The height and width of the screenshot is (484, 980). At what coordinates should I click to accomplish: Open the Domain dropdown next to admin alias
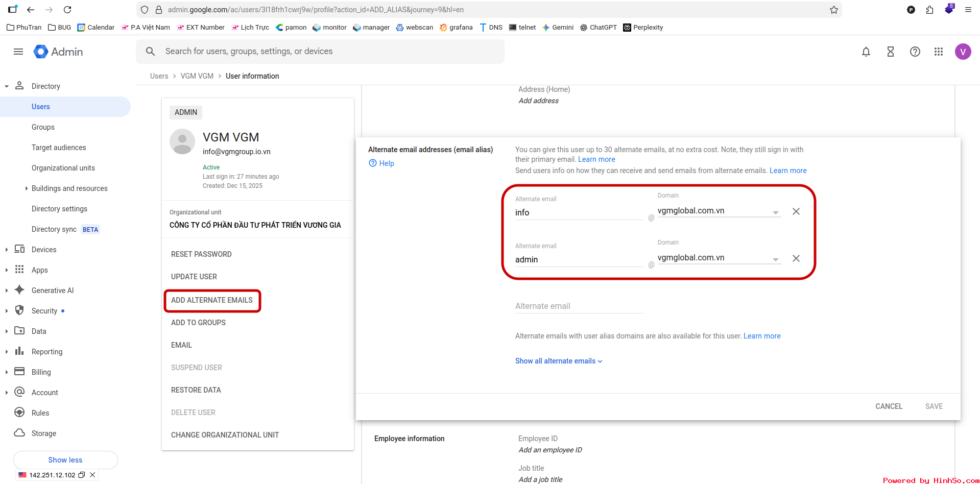click(x=775, y=259)
